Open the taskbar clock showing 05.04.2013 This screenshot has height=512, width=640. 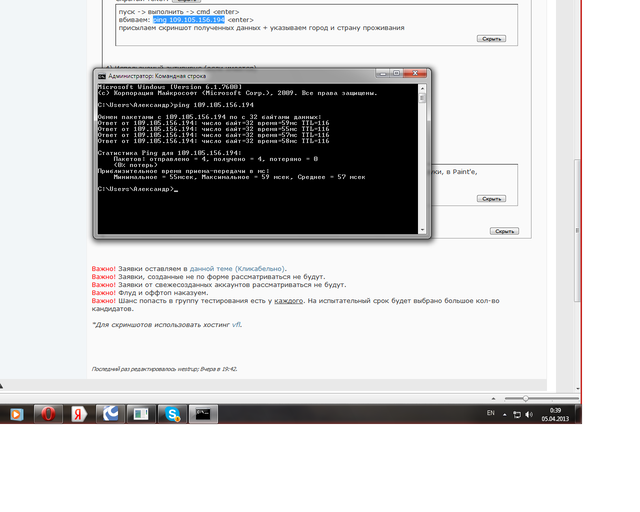click(555, 413)
